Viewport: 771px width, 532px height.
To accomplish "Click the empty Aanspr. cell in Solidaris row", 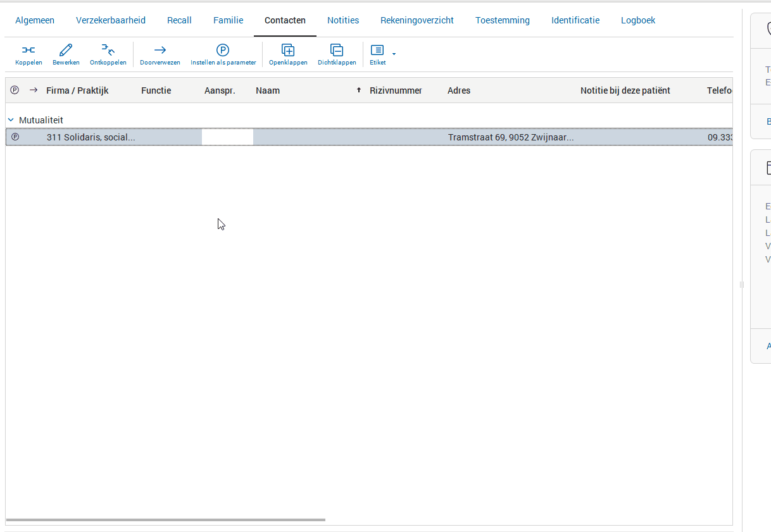I will pyautogui.click(x=227, y=137).
